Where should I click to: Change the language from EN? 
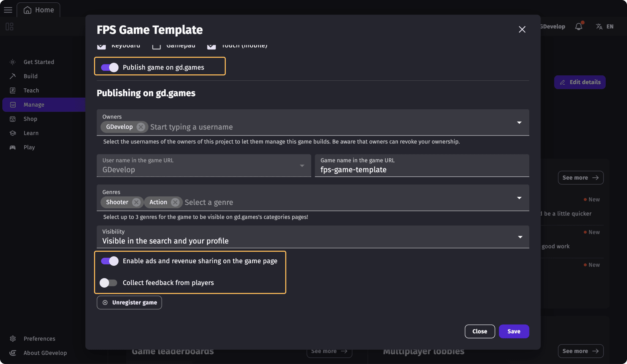point(605,26)
